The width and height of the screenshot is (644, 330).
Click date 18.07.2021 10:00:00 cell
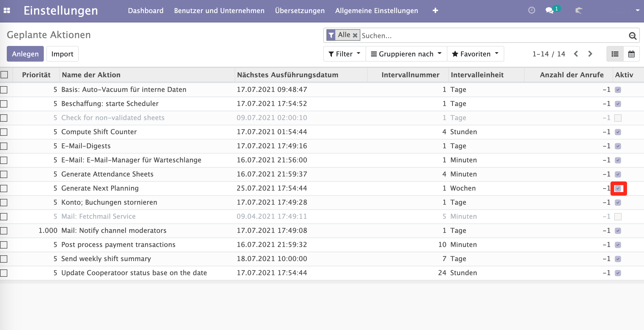(272, 259)
